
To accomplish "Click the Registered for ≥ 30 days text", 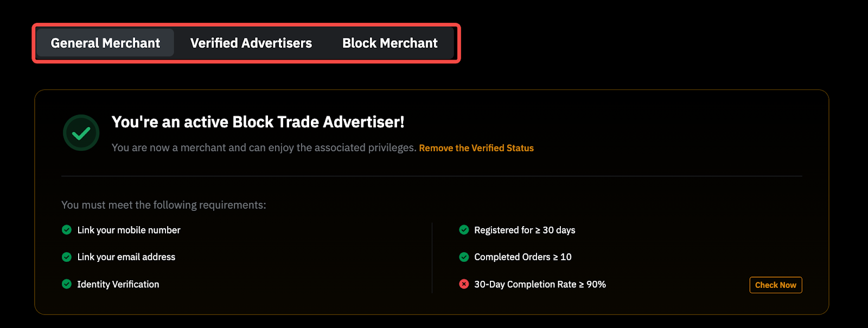I will [525, 230].
